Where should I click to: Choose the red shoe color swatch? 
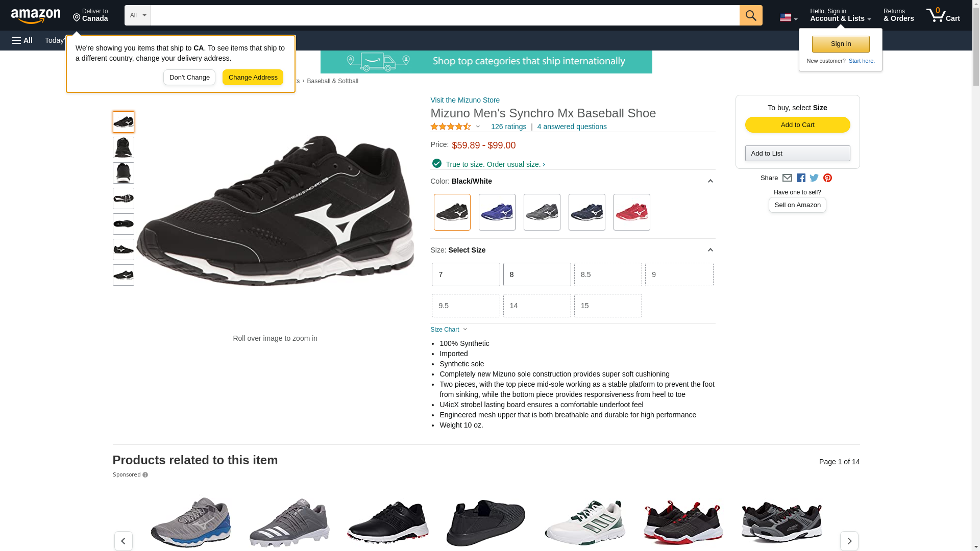pos(631,212)
